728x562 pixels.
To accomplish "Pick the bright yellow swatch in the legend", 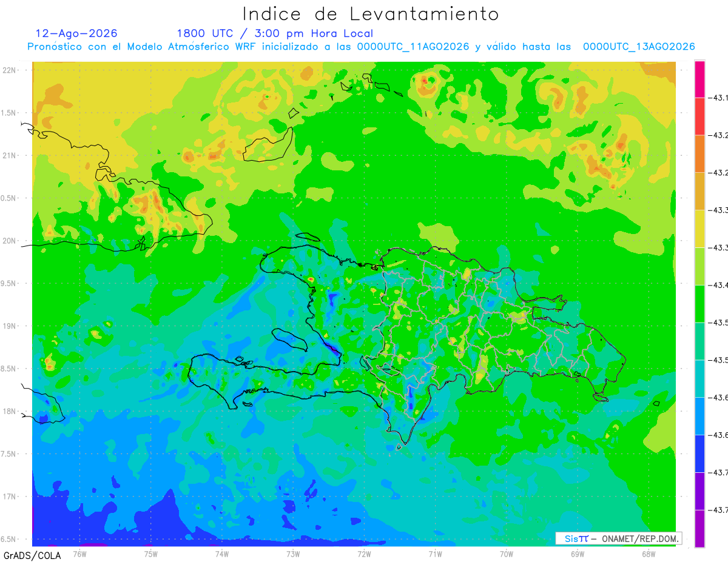I will (x=699, y=229).
